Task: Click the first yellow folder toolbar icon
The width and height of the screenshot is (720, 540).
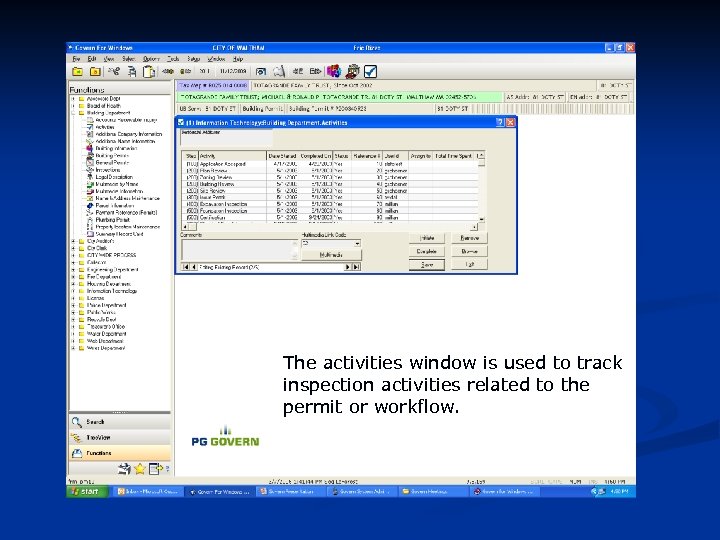Action: tap(78, 72)
